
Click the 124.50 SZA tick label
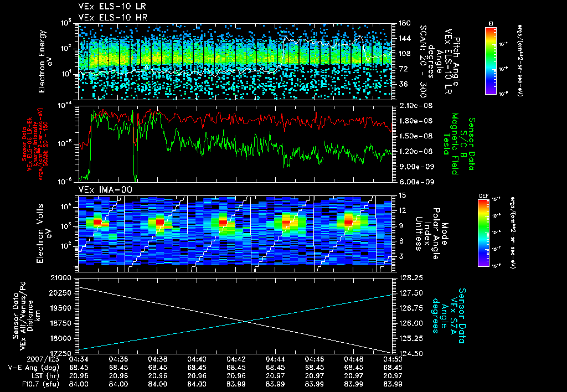410,354
